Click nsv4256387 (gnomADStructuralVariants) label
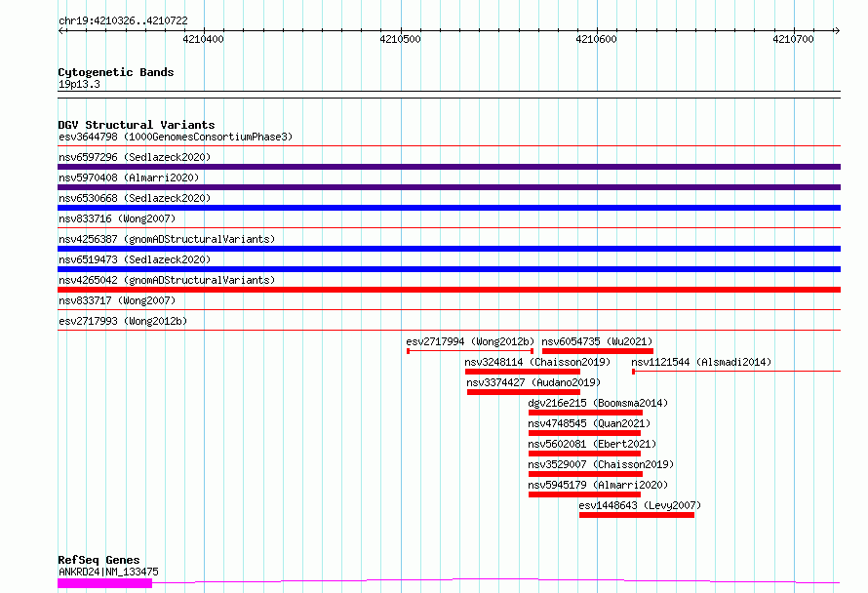The width and height of the screenshot is (868, 593). click(167, 239)
